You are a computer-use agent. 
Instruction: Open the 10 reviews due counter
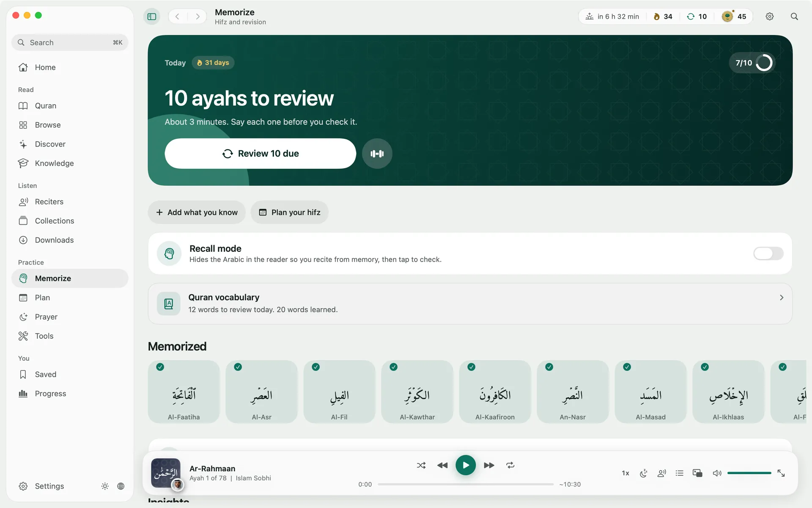pyautogui.click(x=697, y=17)
